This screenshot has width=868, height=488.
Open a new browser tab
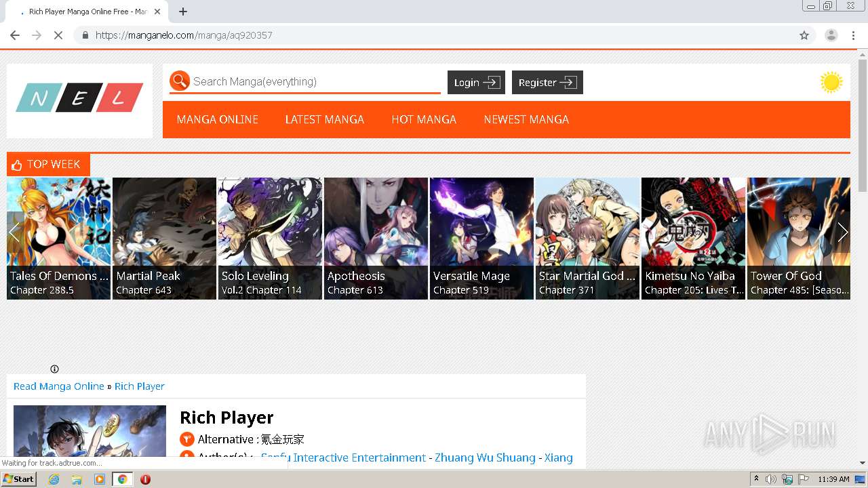point(183,12)
